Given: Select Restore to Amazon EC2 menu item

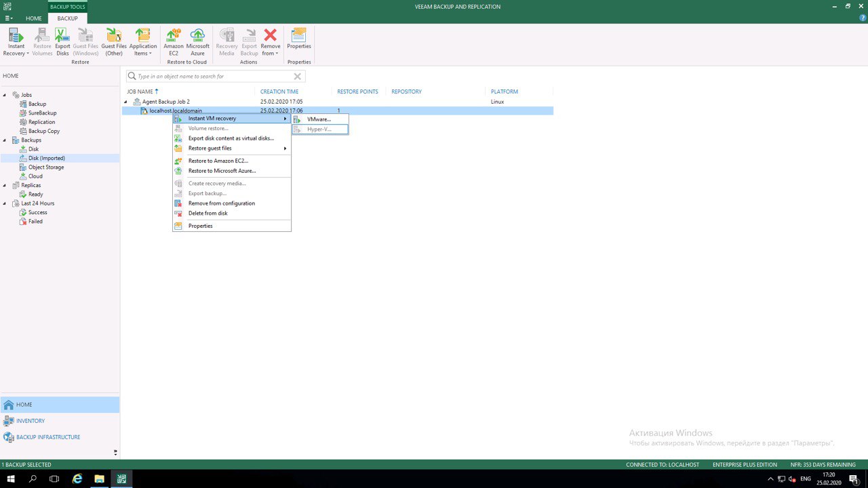Looking at the screenshot, I should pos(232,161).
